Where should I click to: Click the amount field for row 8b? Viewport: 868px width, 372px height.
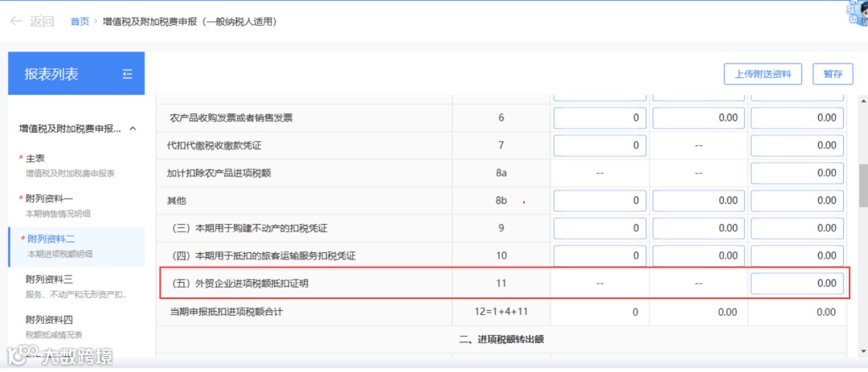pos(698,200)
